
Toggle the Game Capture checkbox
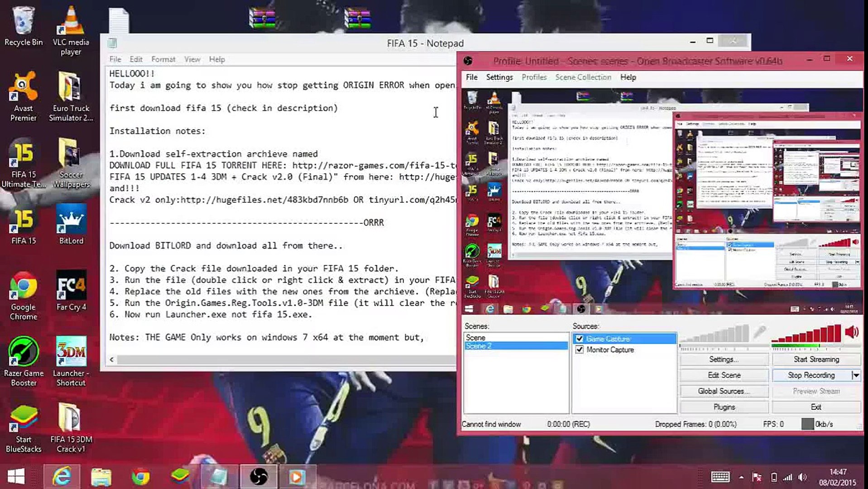coord(580,338)
